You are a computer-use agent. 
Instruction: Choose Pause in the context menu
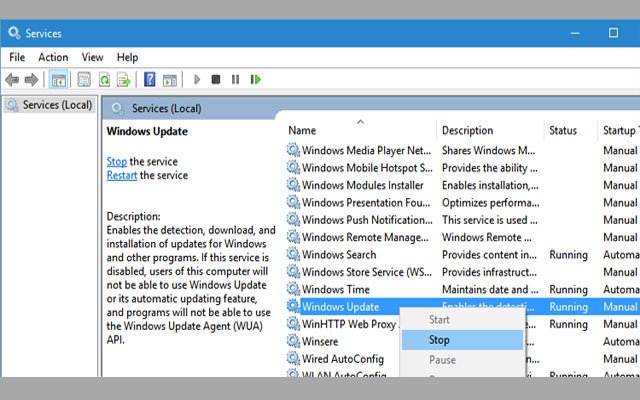(x=462, y=360)
